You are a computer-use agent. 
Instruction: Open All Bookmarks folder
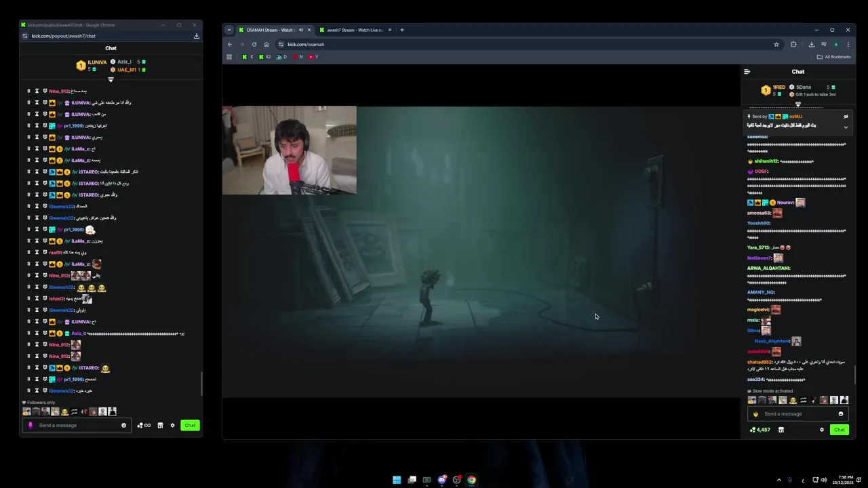pyautogui.click(x=835, y=57)
